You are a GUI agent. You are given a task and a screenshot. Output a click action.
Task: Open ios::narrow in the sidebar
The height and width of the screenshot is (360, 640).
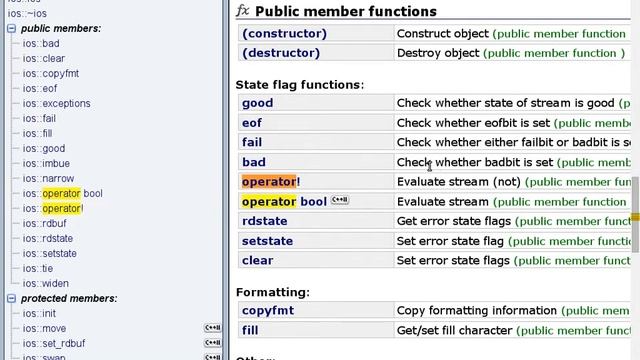48,179
